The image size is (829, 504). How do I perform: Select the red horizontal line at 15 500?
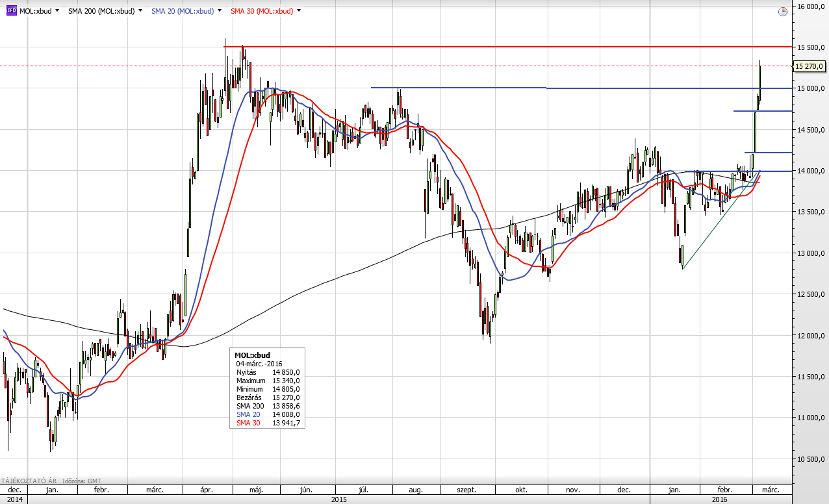coord(507,47)
